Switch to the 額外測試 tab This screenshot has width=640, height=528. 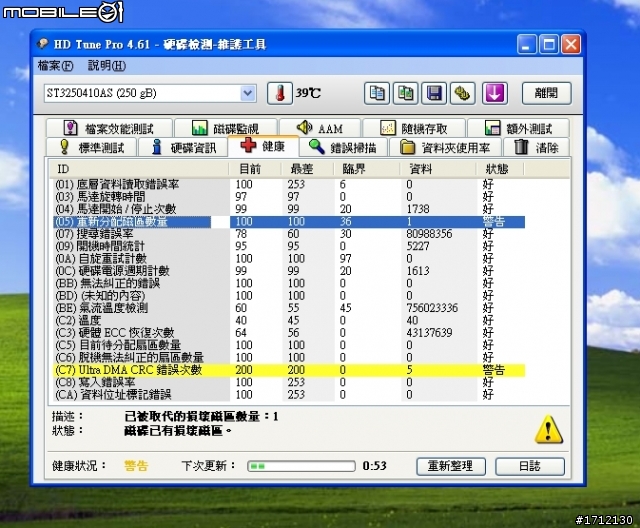coord(518,128)
